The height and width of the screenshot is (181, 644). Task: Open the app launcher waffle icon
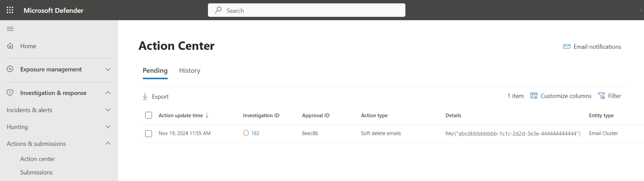point(10,10)
